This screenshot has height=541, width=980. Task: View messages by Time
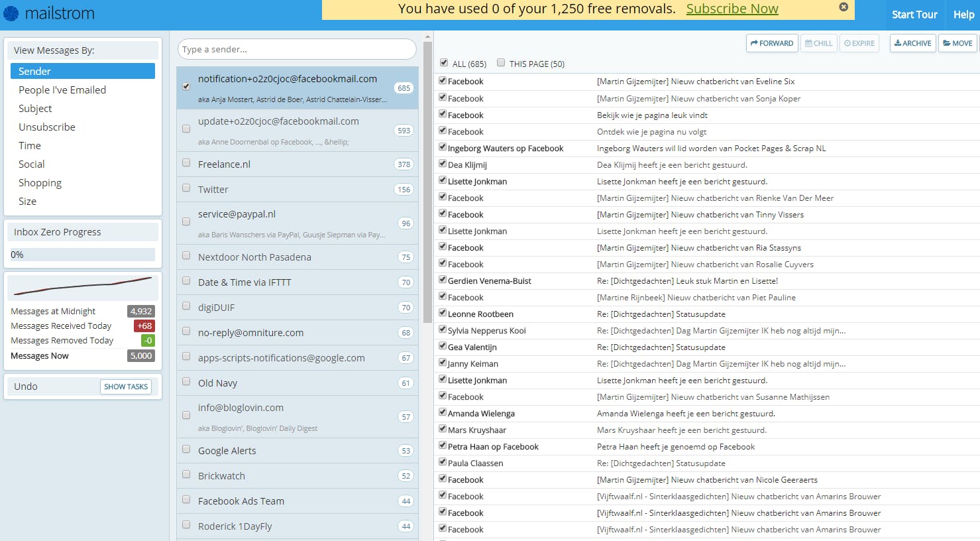coord(30,145)
